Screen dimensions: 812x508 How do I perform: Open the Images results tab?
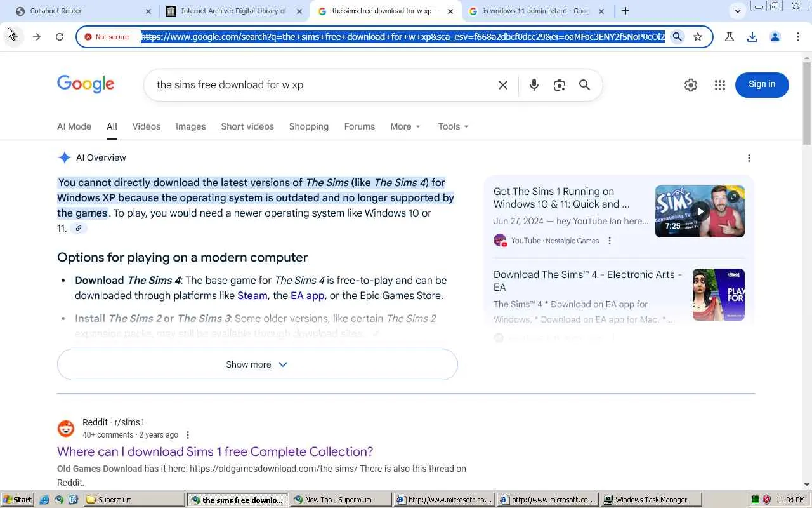pyautogui.click(x=191, y=126)
